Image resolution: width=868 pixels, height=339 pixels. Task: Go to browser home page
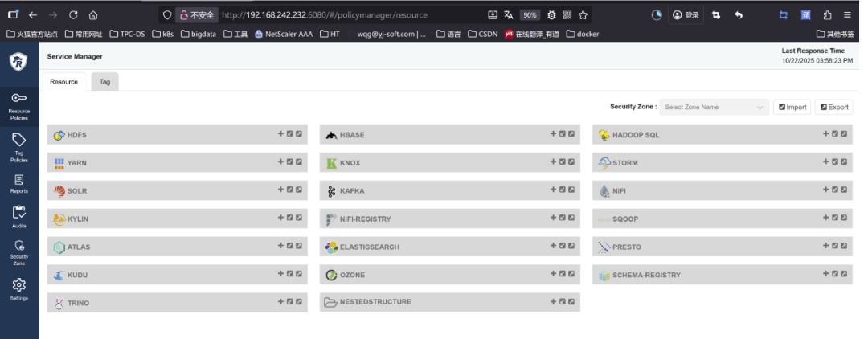(x=93, y=15)
